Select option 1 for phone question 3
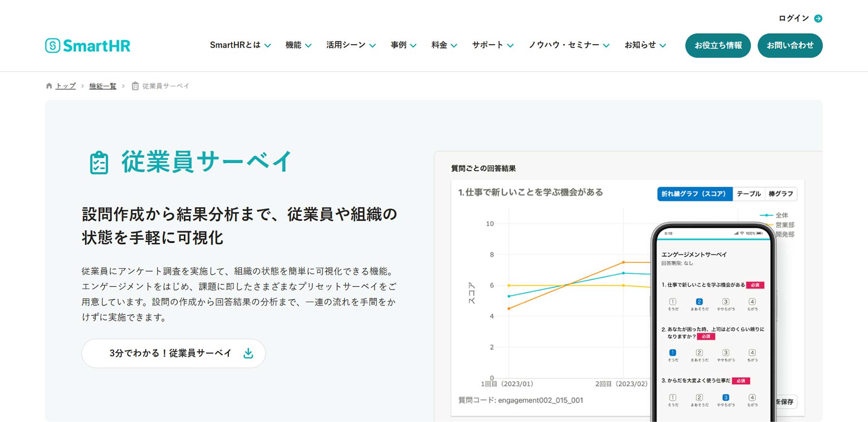 pos(673,397)
